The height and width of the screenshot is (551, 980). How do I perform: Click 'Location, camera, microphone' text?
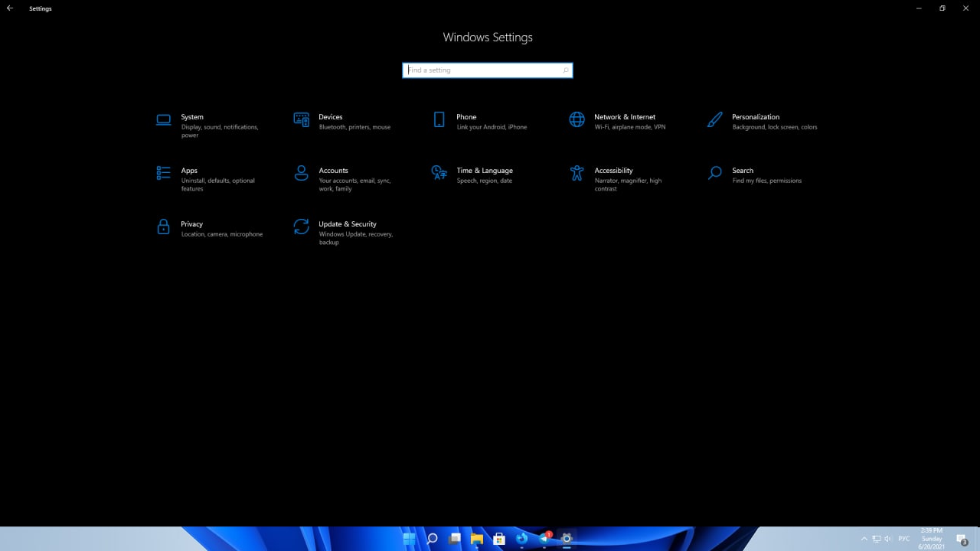click(x=222, y=234)
